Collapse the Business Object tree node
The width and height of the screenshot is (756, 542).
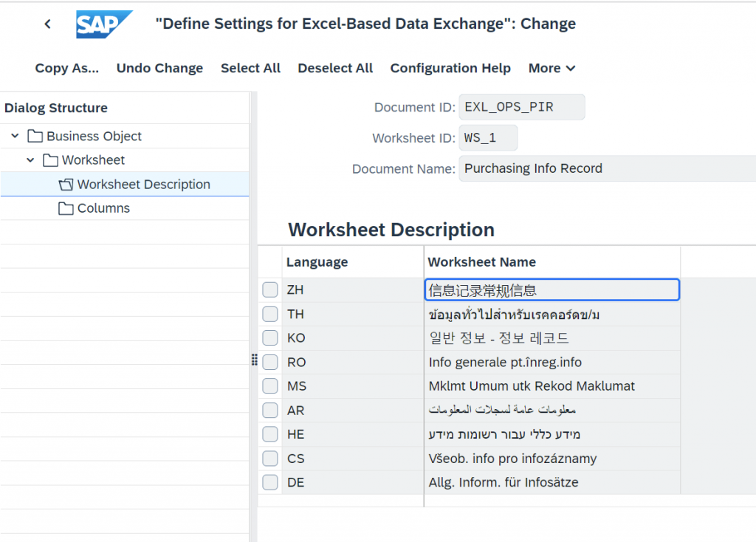[x=15, y=136]
